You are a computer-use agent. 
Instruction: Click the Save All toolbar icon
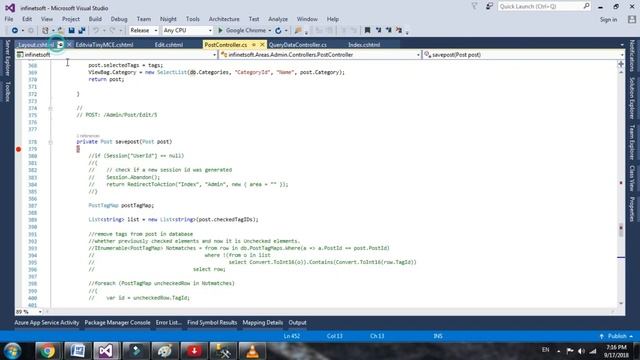coord(82,30)
